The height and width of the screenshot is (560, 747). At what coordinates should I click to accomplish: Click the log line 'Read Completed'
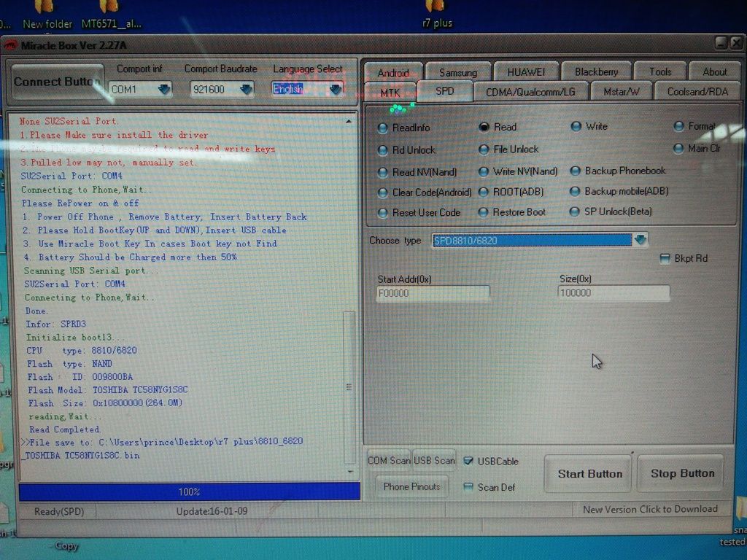click(64, 429)
